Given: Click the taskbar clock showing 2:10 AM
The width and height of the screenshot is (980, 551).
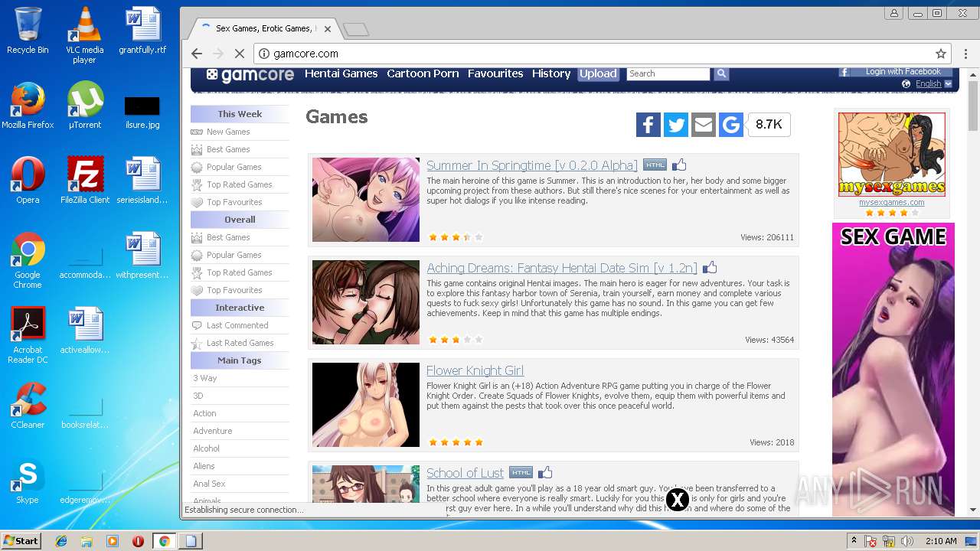Looking at the screenshot, I should [x=941, y=541].
